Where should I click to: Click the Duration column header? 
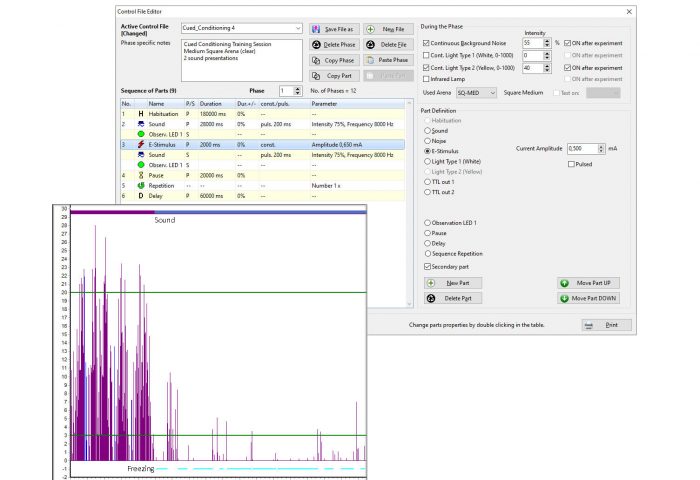click(211, 103)
